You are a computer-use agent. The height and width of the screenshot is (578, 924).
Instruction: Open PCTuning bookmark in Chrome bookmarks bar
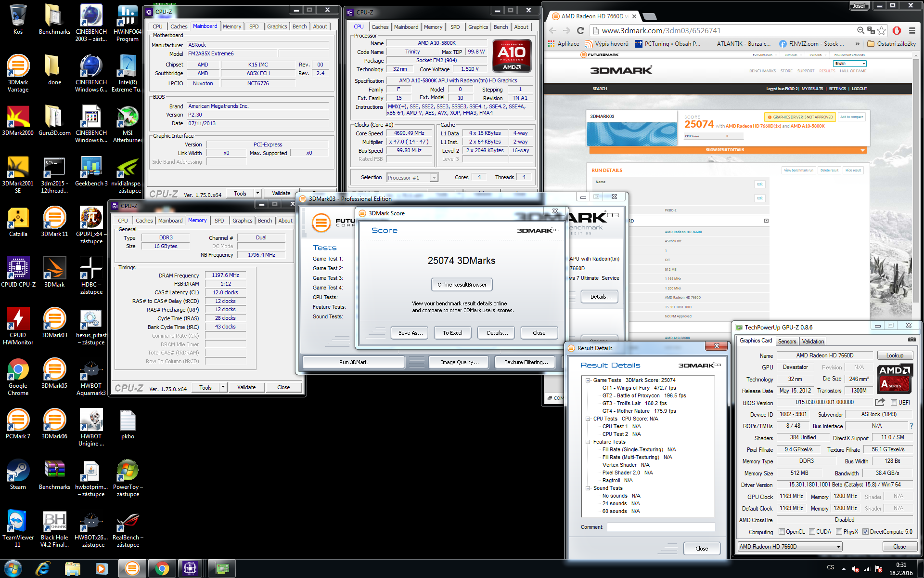667,43
